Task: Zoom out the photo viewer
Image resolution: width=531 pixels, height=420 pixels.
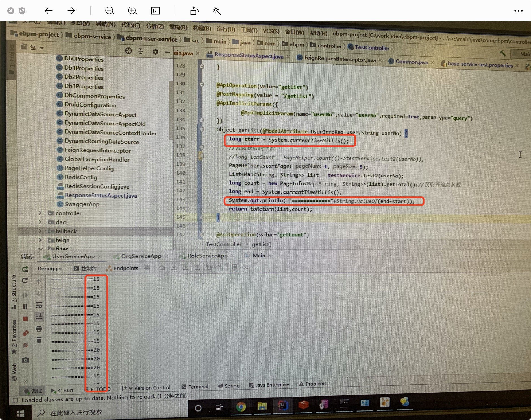Action: pyautogui.click(x=110, y=11)
